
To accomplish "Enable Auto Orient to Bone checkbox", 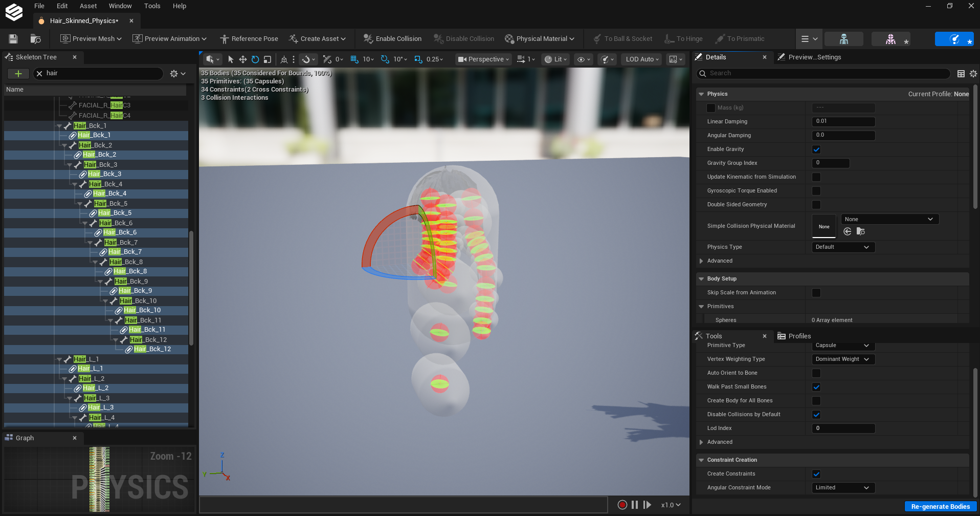I will pos(816,373).
